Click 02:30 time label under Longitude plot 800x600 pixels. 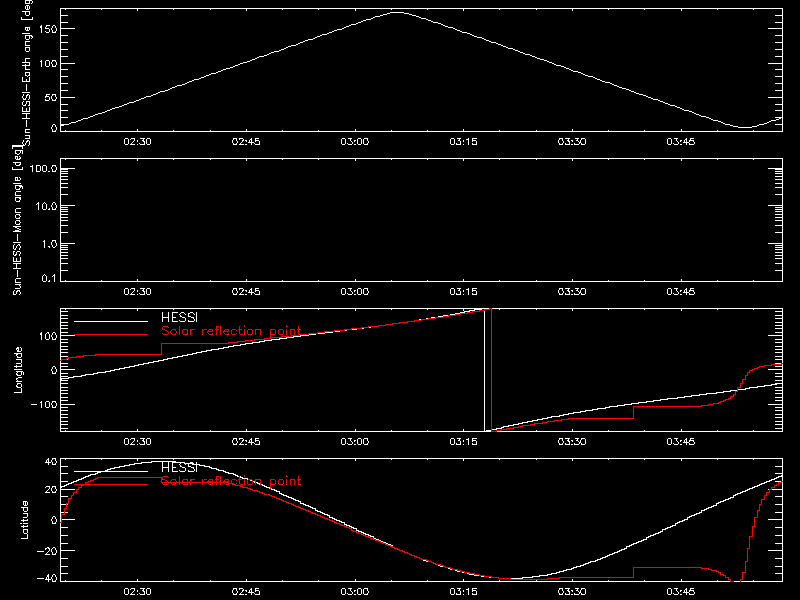[137, 442]
